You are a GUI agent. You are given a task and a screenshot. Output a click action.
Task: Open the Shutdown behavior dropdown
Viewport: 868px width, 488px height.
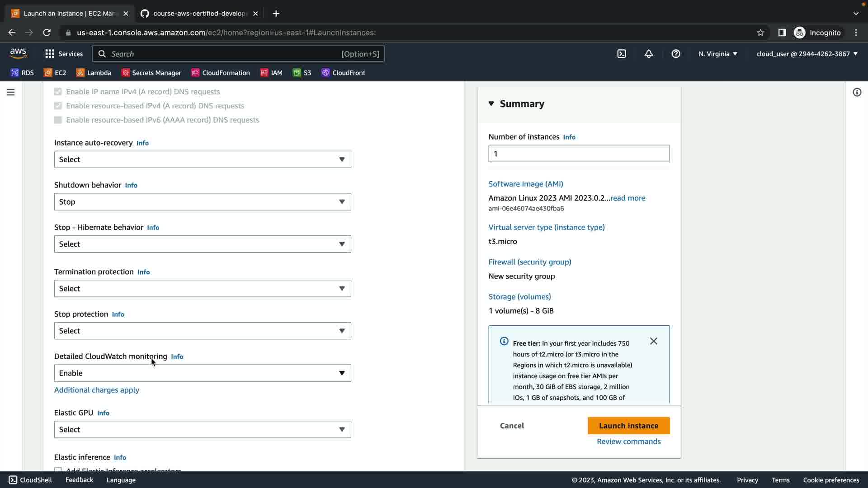point(203,202)
